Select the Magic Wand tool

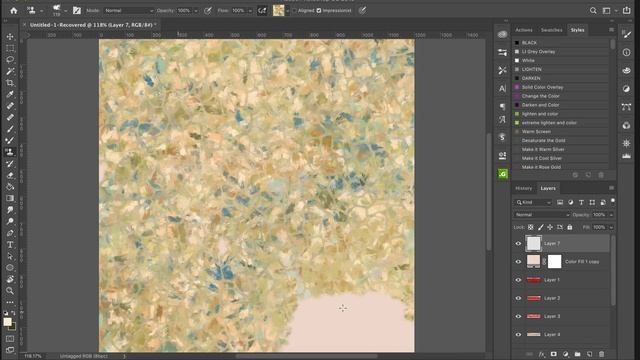[10, 71]
